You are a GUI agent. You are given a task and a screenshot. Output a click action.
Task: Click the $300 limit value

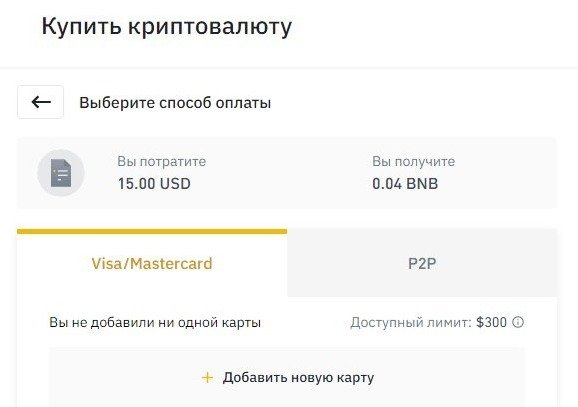tap(491, 322)
